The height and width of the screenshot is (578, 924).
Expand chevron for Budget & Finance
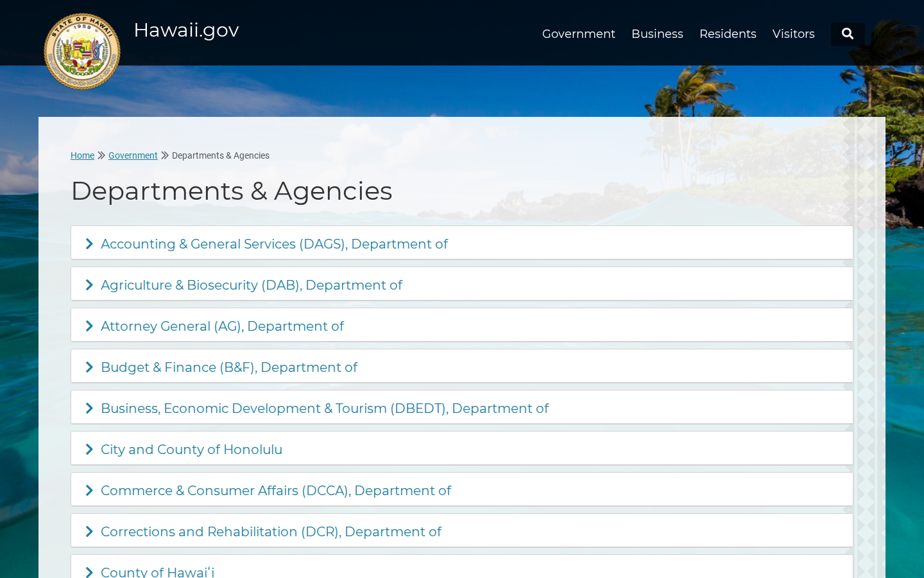tap(89, 367)
